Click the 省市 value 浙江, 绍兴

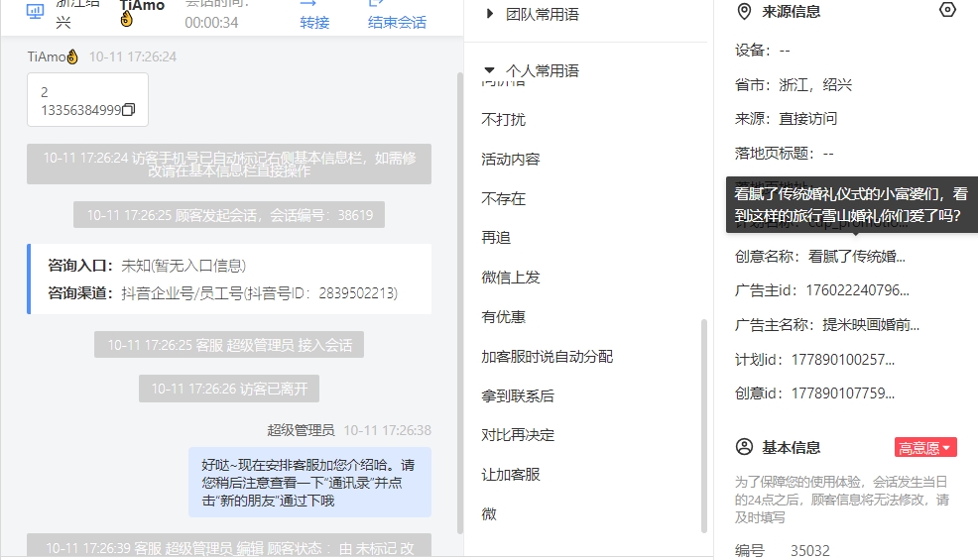815,85
